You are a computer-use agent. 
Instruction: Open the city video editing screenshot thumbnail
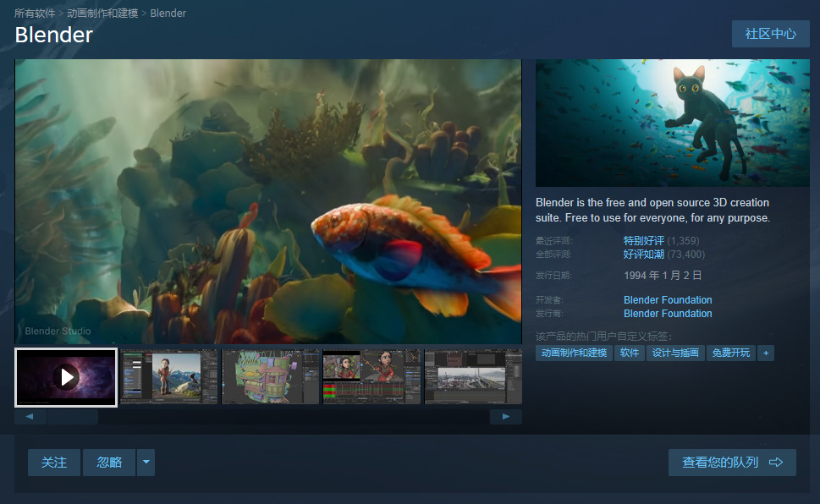pyautogui.click(x=473, y=377)
